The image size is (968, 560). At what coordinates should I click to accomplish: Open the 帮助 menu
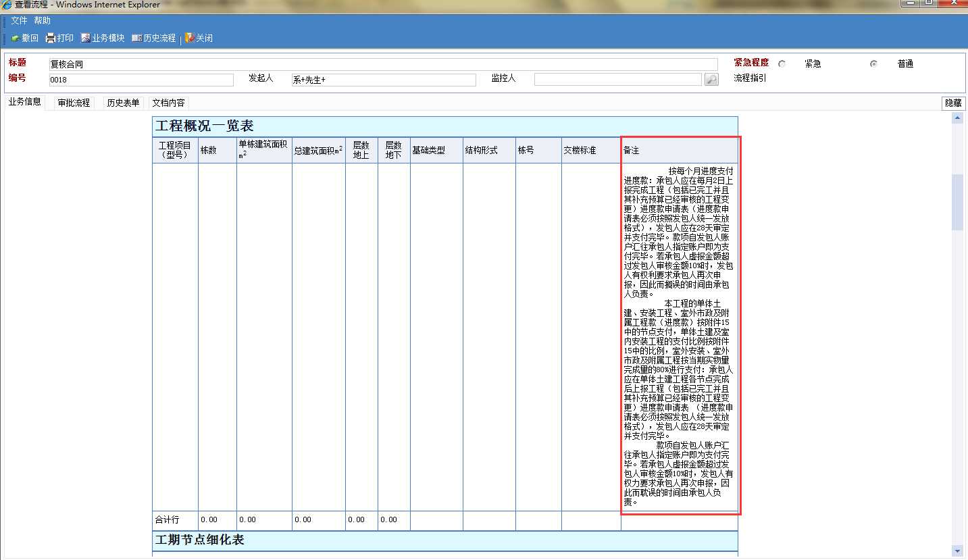[42, 21]
